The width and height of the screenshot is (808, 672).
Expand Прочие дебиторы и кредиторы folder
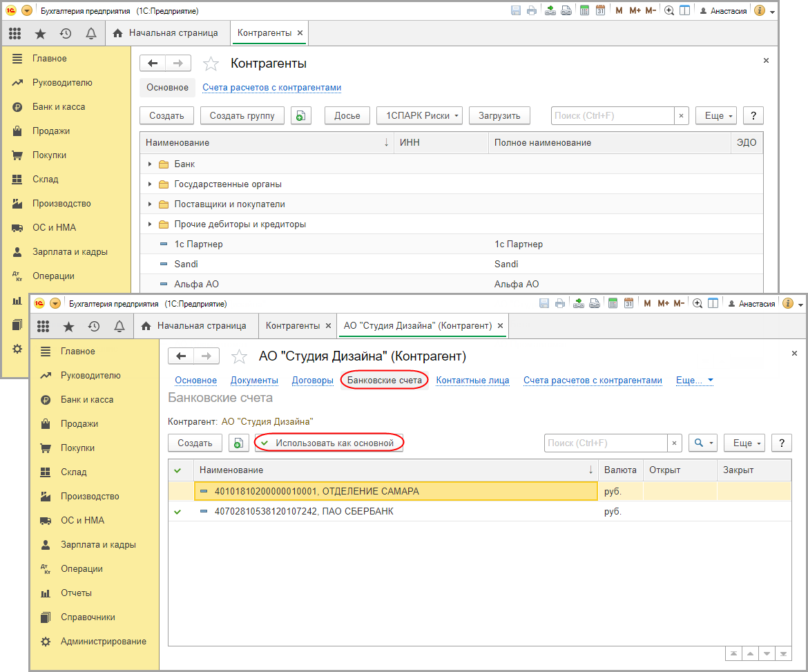pos(150,224)
